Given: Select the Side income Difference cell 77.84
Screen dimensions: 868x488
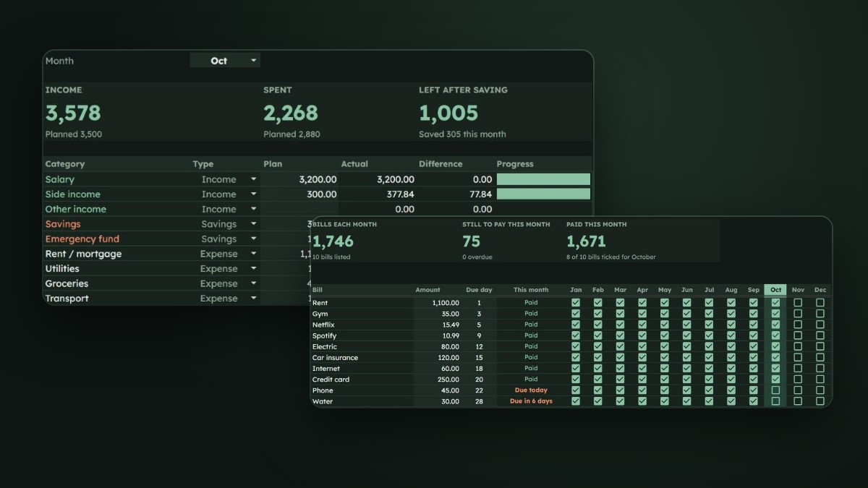Looking at the screenshot, I should point(455,194).
